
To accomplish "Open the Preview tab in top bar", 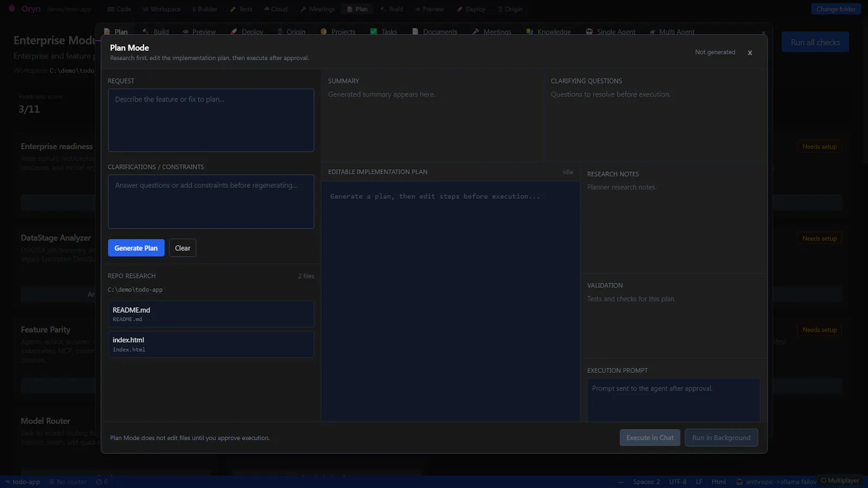I will pyautogui.click(x=430, y=9).
